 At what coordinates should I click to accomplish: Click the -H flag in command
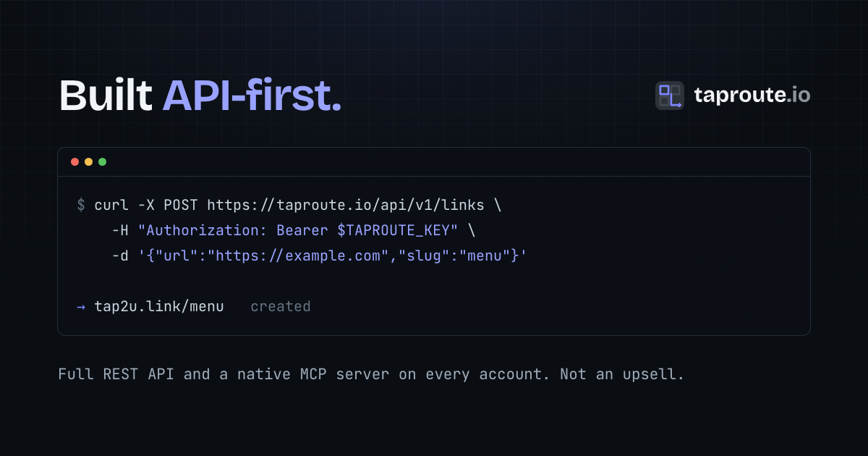[x=120, y=230]
